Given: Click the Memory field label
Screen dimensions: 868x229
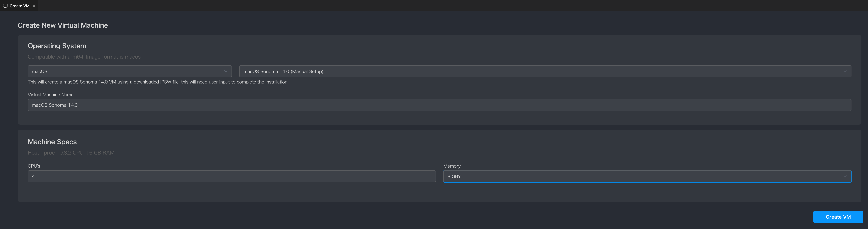Looking at the screenshot, I should tap(451, 166).
